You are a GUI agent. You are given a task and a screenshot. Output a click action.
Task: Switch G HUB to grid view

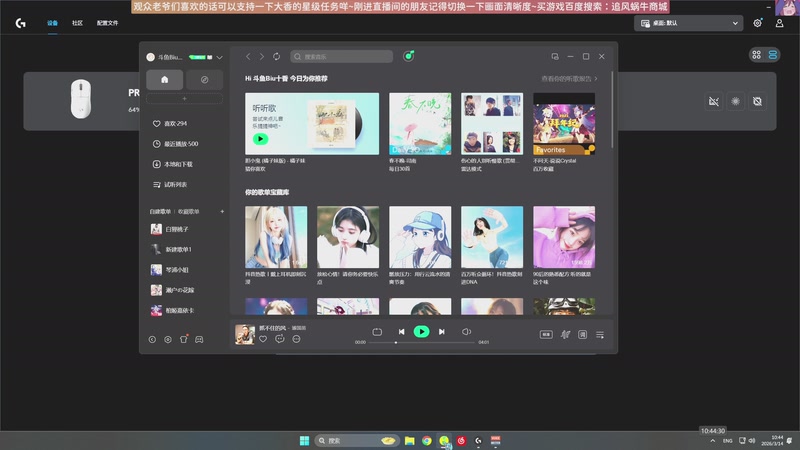(757, 55)
